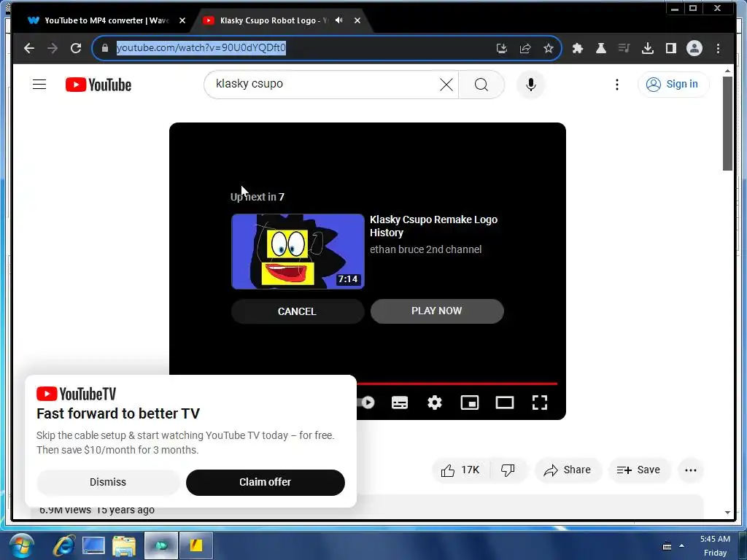Screen dimensions: 747x560
Task: Show hidden tray icons arrow
Action: coord(682,545)
